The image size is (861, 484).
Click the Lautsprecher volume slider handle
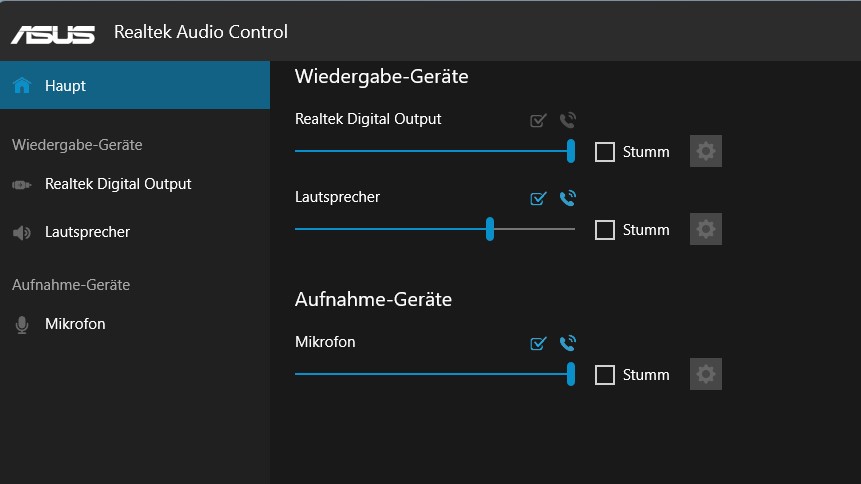click(490, 229)
